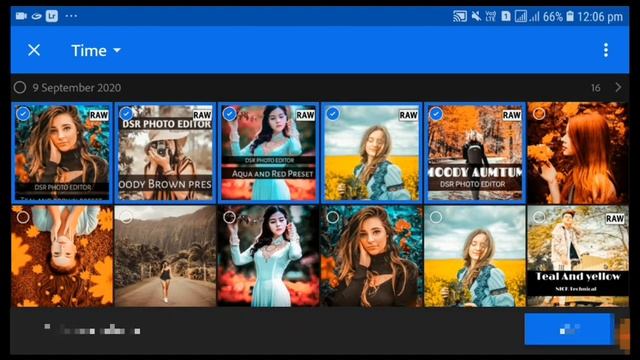Viewport: 640px width, 360px height.
Task: Tap the status bar more notifications dots
Action: (x=71, y=16)
